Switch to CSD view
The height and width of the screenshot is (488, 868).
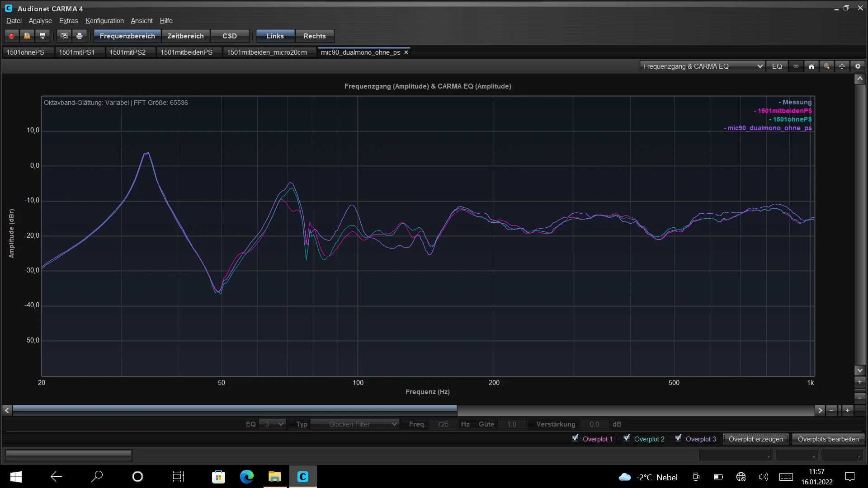tap(230, 36)
